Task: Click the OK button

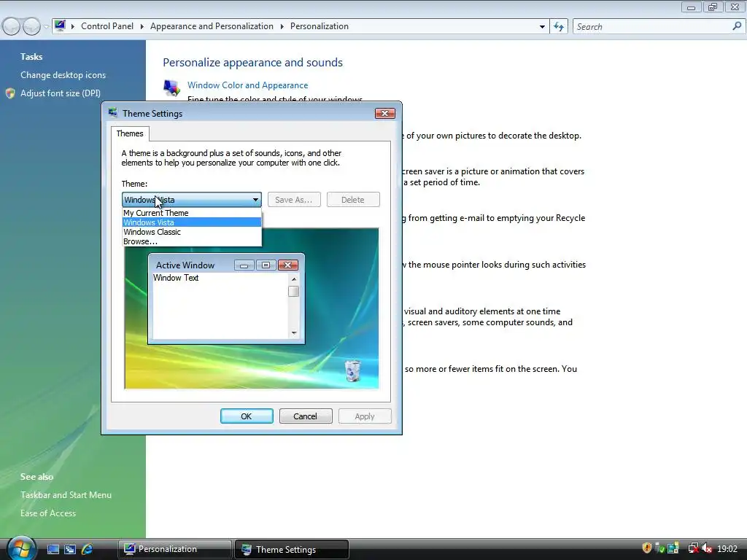Action: [247, 416]
